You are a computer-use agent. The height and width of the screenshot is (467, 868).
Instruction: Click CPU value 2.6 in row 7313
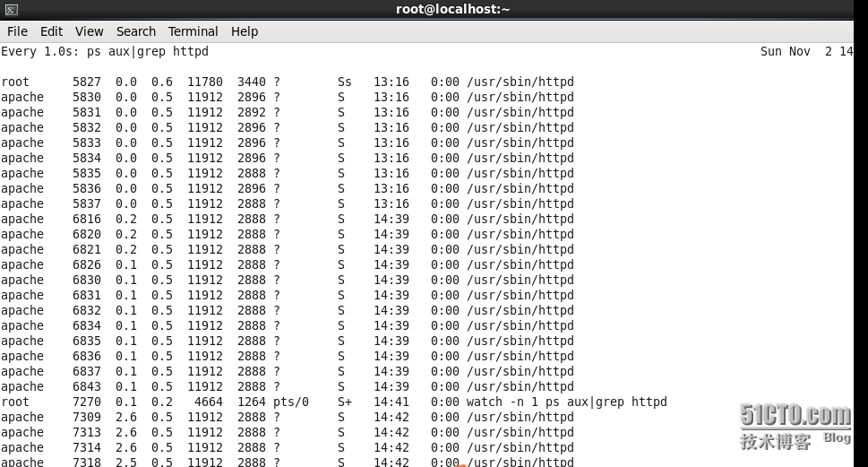tap(126, 433)
